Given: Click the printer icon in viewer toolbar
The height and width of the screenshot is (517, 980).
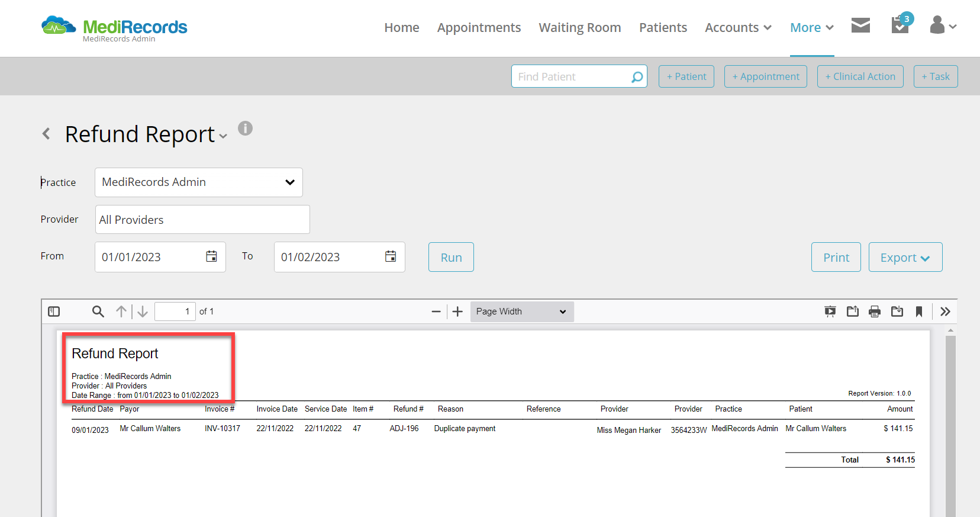Looking at the screenshot, I should [x=875, y=312].
